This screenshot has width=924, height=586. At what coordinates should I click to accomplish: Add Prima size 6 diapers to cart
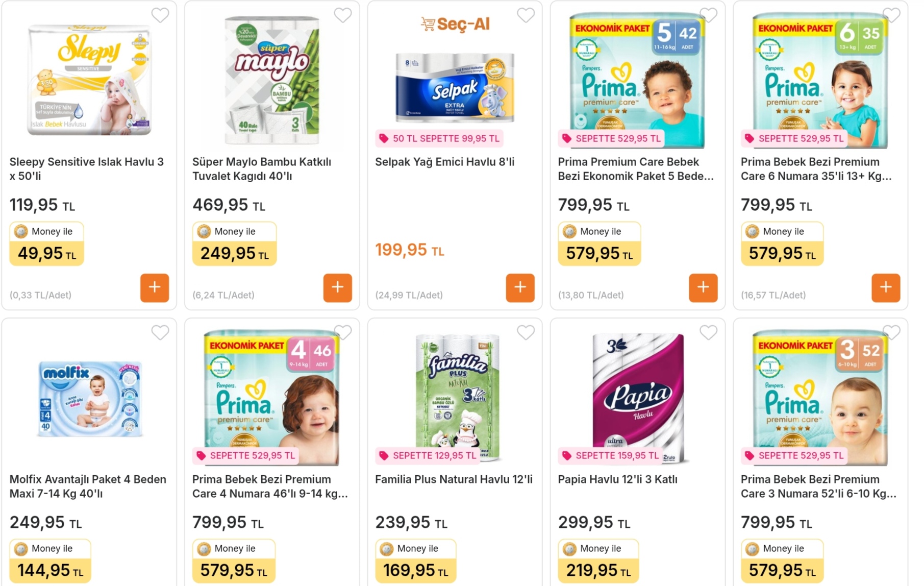885,288
